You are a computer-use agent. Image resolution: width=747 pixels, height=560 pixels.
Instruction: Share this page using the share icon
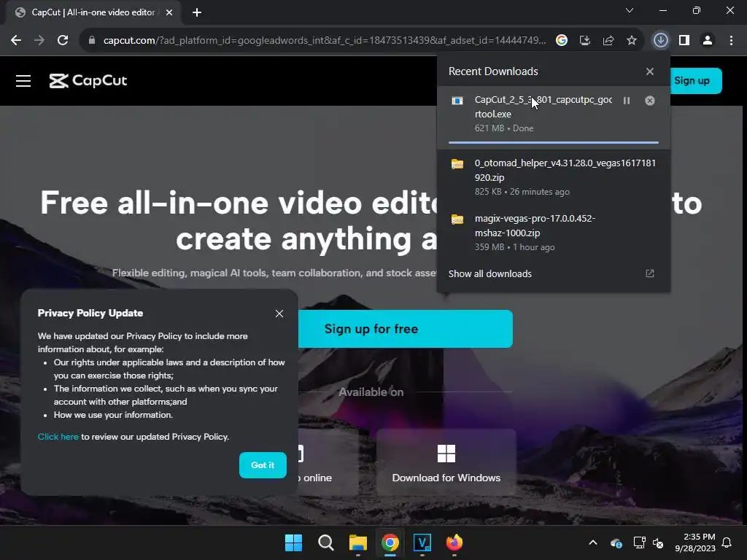pos(608,41)
